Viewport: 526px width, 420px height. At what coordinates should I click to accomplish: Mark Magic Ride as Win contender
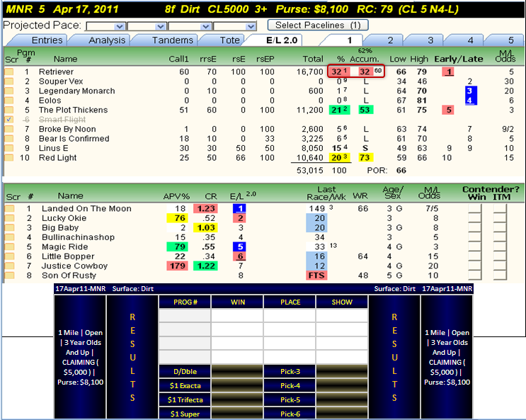click(475, 246)
